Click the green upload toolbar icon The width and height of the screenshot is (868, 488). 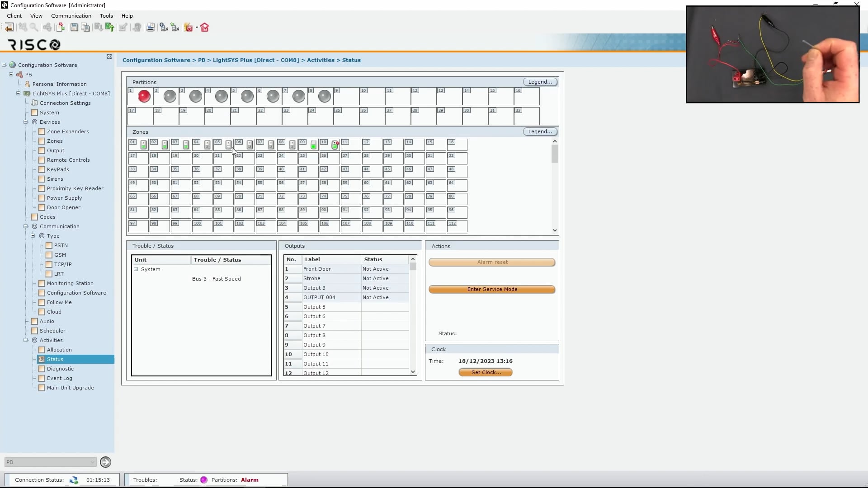click(110, 27)
